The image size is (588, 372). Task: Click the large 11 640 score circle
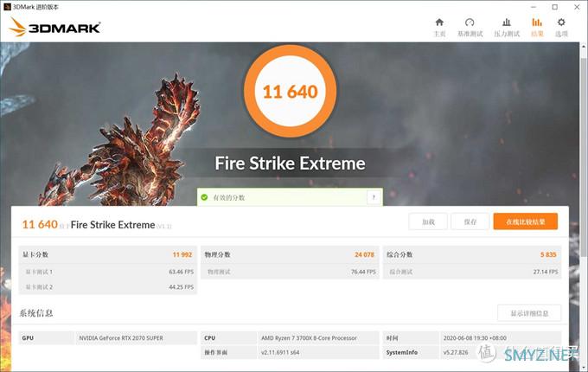290,91
